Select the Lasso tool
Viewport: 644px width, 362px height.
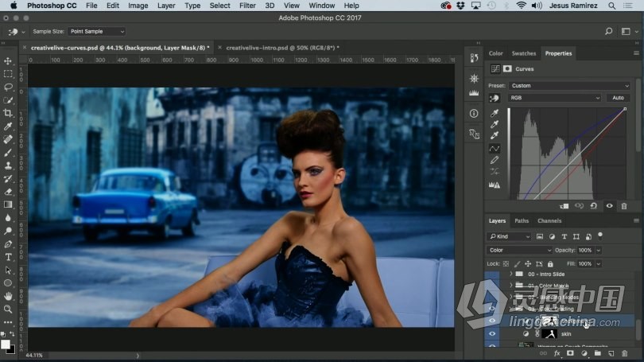[x=8, y=87]
